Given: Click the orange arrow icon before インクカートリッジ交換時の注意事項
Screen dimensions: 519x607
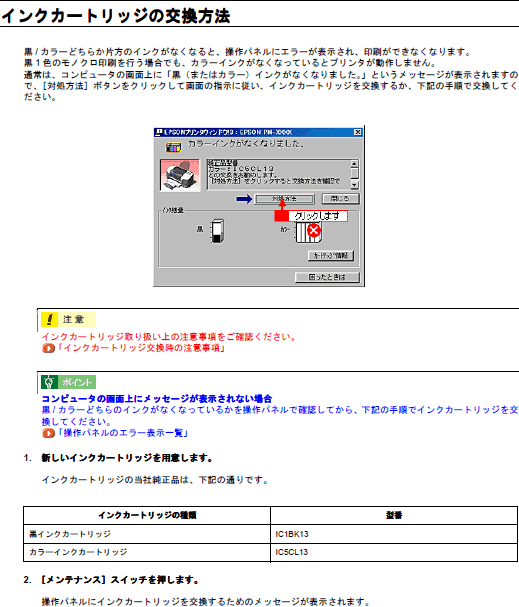Looking at the screenshot, I should pos(48,348).
